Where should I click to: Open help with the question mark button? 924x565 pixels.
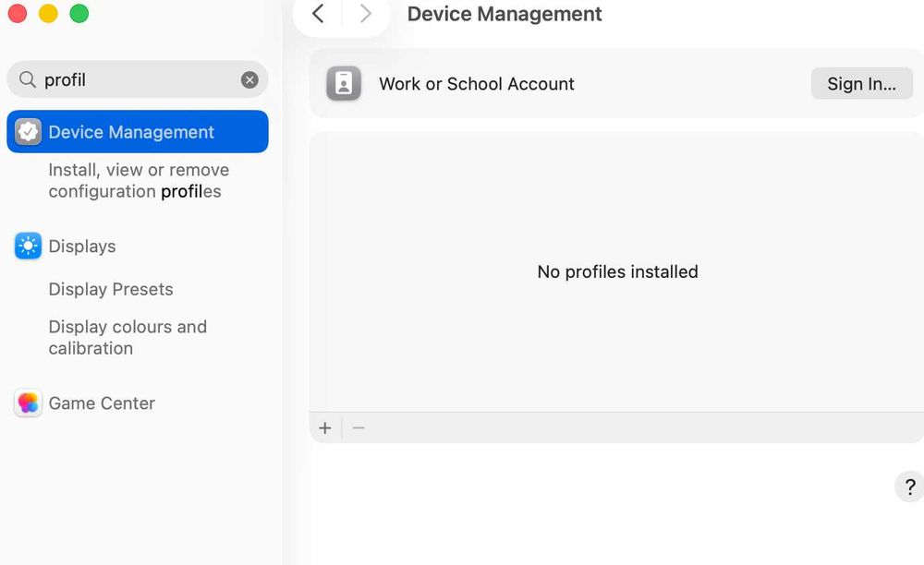pos(910,487)
